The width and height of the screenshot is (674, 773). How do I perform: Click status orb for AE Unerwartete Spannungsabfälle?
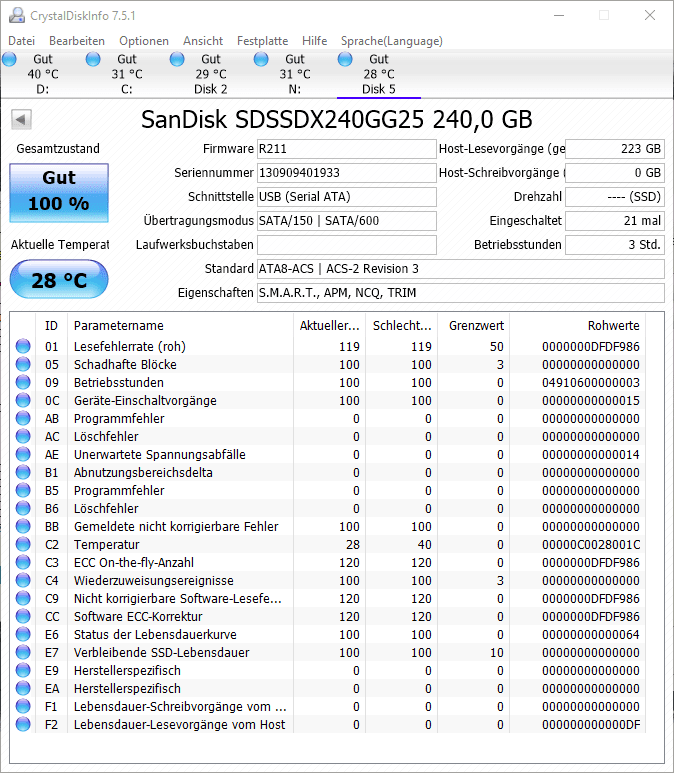pos(23,455)
